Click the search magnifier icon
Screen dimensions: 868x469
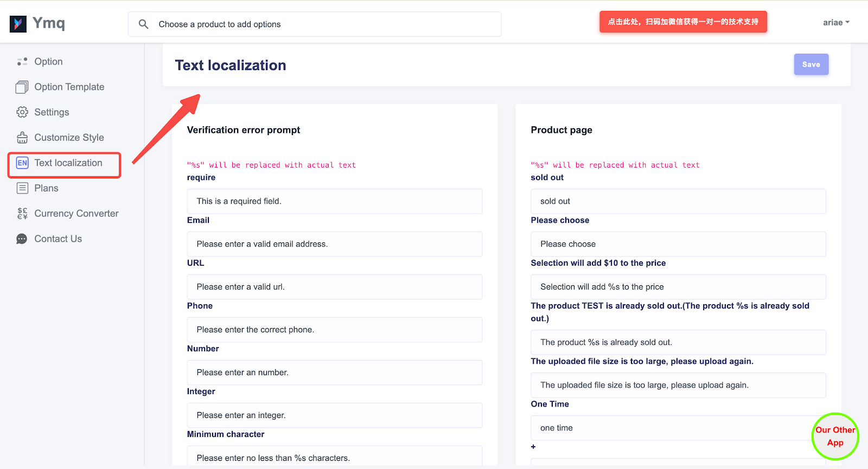(x=143, y=24)
